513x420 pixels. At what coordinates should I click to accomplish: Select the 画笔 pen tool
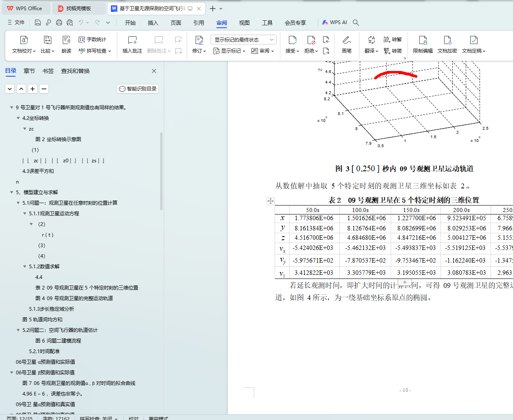pos(347,45)
